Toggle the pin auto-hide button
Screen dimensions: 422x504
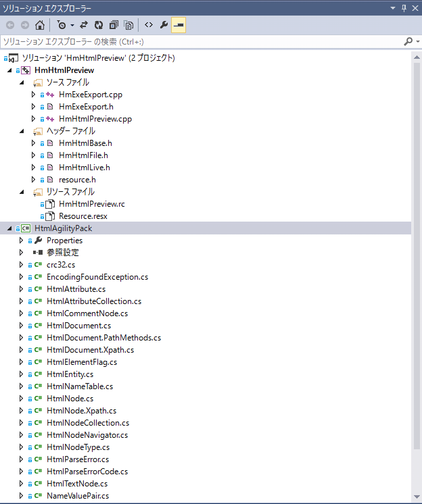404,8
